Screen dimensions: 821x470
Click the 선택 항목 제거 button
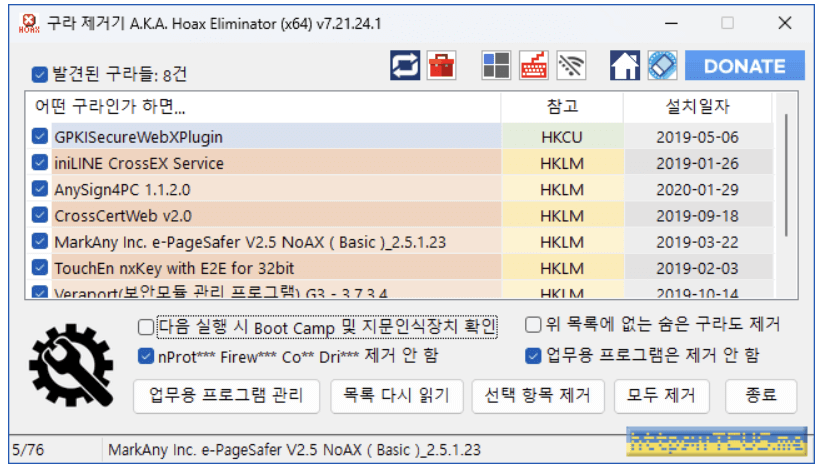click(538, 396)
